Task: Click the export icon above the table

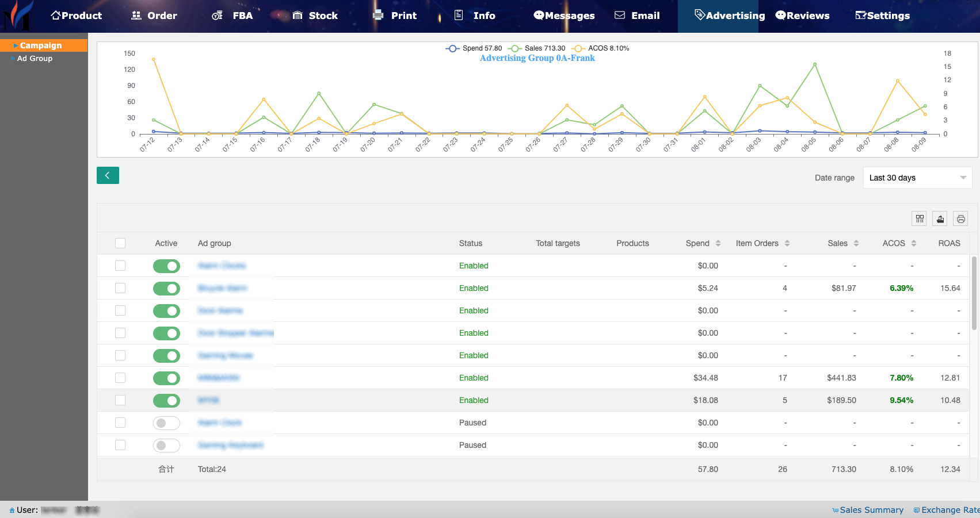Action: point(940,218)
